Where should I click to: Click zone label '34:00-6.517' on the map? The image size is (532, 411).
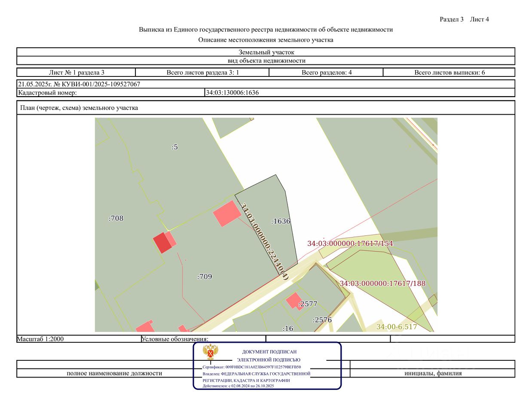(397, 327)
